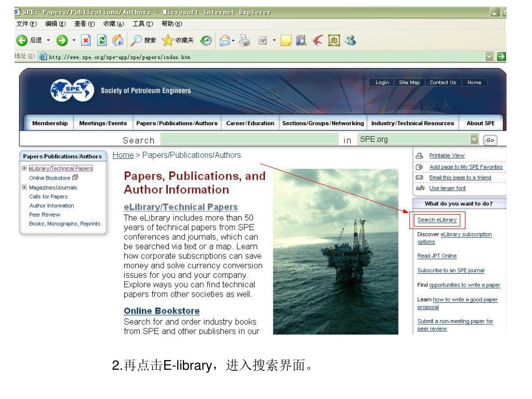Click the Read JPT Online link
This screenshot has height=399, width=532.
click(x=437, y=256)
